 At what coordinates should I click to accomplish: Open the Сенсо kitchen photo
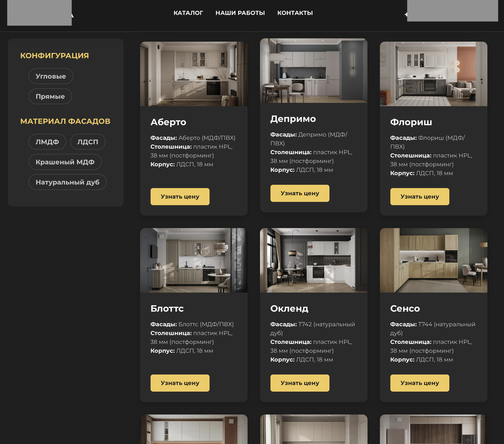[x=434, y=260]
